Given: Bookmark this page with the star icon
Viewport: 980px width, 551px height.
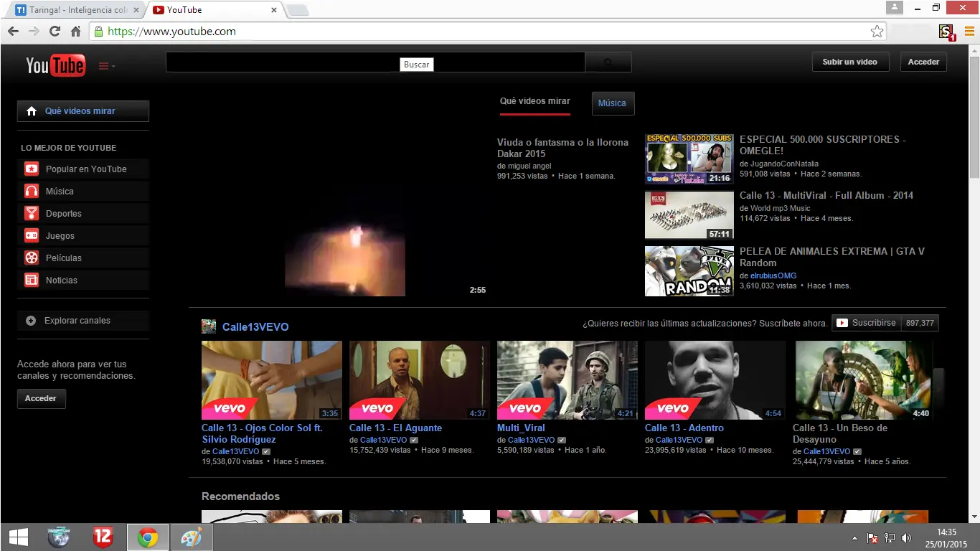Looking at the screenshot, I should coord(877,32).
